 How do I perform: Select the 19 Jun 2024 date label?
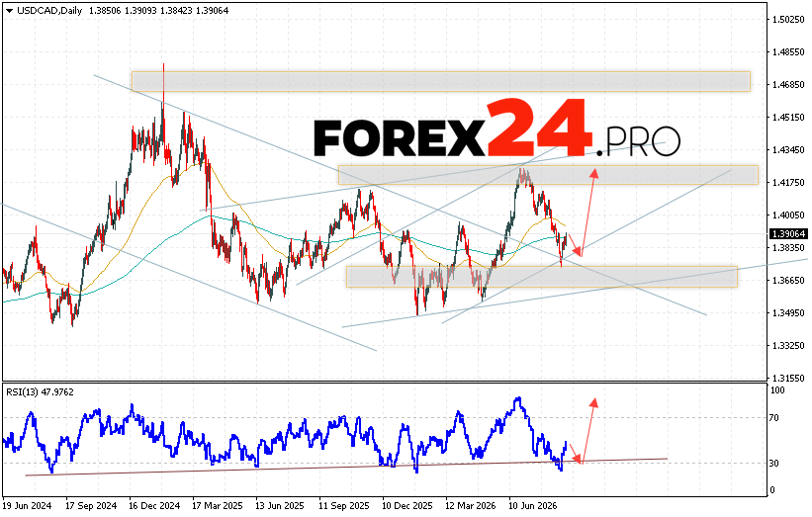28,505
